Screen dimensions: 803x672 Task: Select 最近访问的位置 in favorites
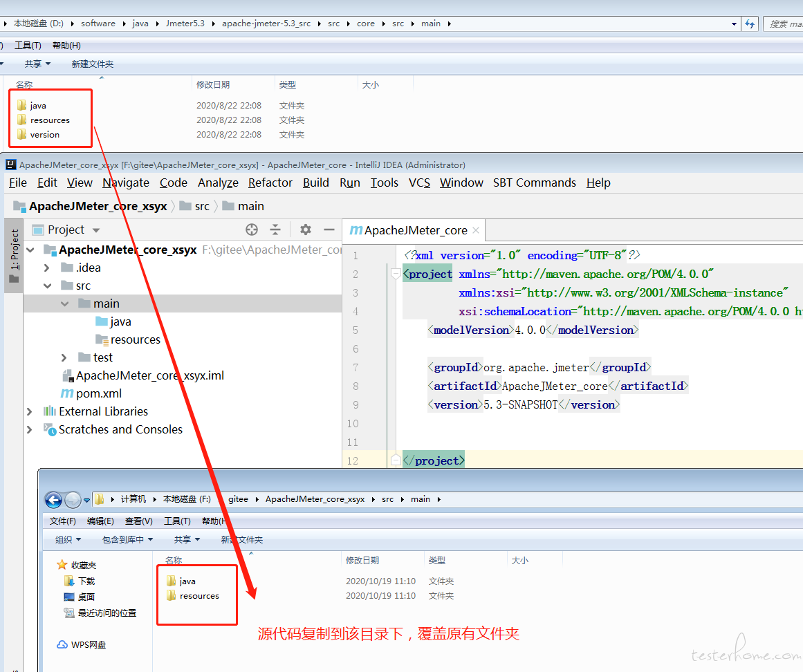[x=107, y=613]
